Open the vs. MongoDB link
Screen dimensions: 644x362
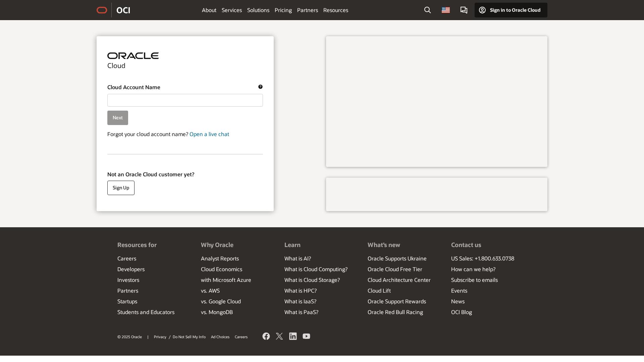(x=217, y=312)
